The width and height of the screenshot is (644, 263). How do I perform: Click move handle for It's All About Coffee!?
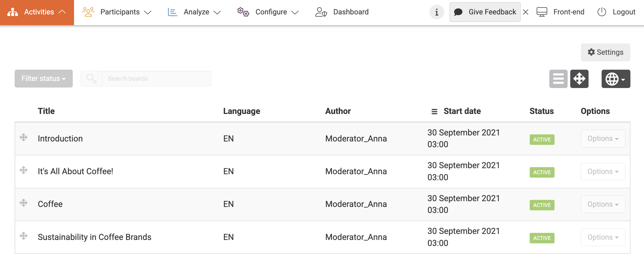pyautogui.click(x=24, y=170)
